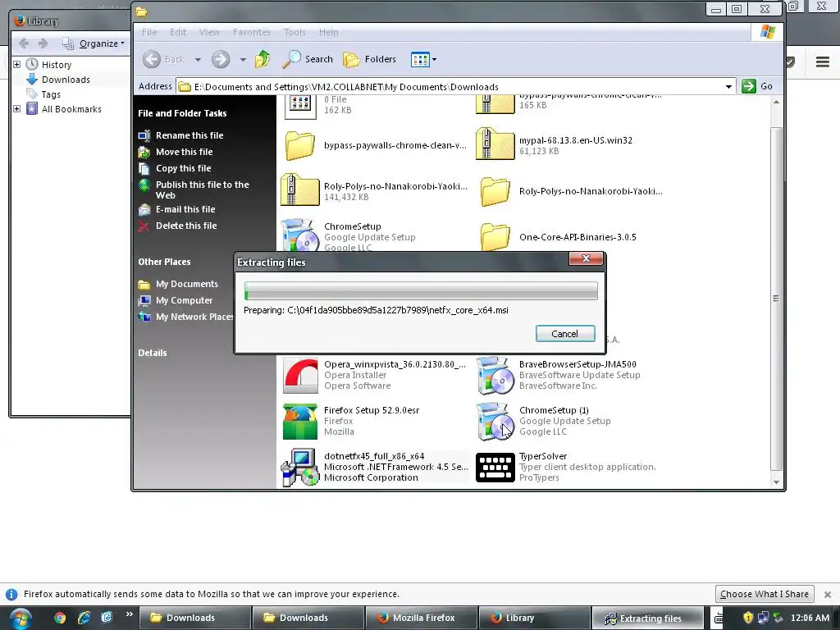840x630 pixels.
Task: Select ChromeSetup (1) installer icon
Action: pyautogui.click(x=495, y=421)
